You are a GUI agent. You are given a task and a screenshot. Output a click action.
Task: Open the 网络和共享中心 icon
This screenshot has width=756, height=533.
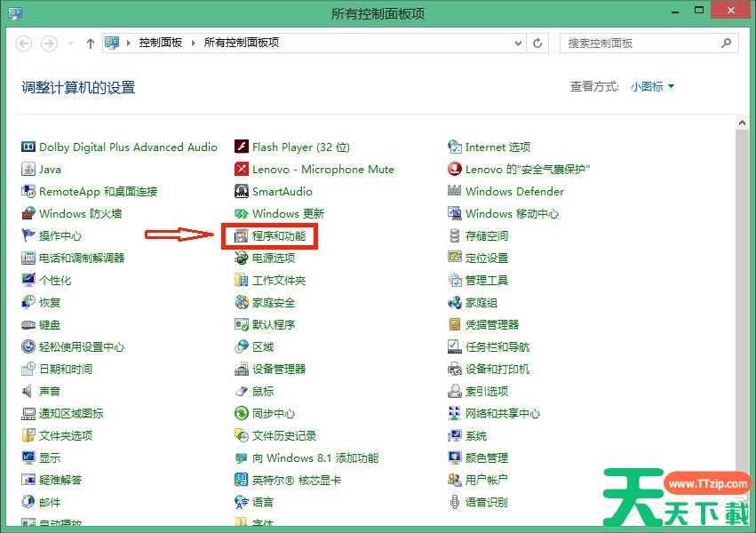click(x=455, y=414)
